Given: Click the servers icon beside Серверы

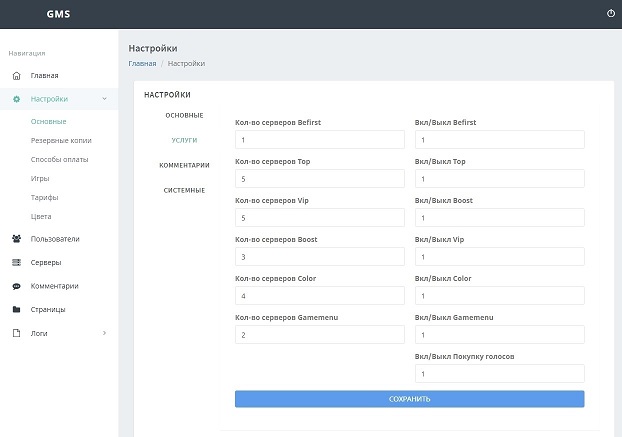Looking at the screenshot, I should (x=16, y=263).
